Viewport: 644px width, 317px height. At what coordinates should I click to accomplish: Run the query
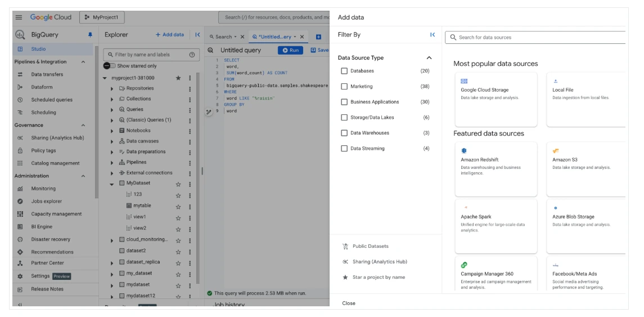point(290,50)
